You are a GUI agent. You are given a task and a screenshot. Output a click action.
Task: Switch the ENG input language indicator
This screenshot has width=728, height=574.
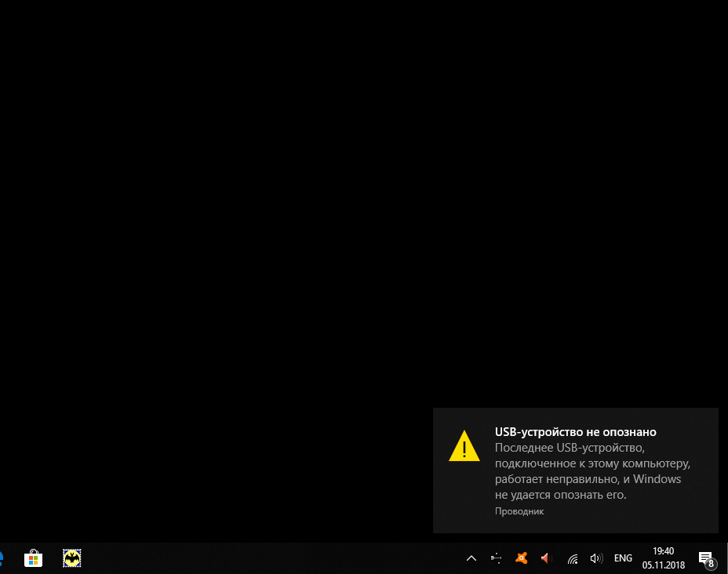tap(623, 558)
